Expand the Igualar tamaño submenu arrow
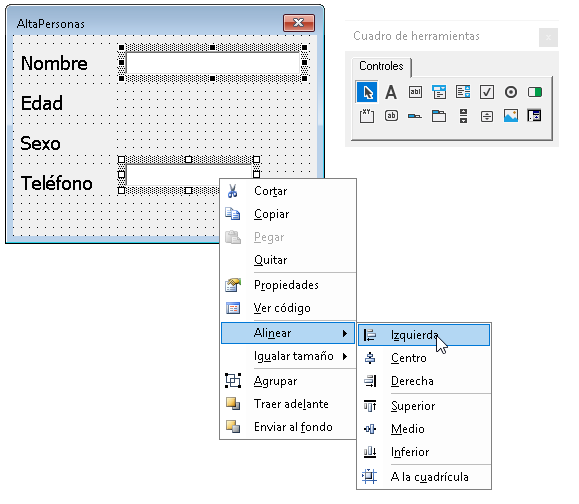The image size is (579, 504). coord(345,356)
